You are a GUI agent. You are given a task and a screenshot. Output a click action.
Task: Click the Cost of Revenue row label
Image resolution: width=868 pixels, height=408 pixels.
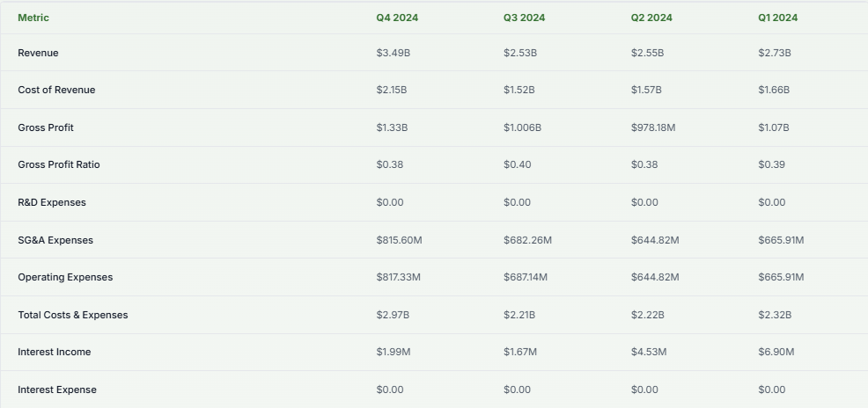click(56, 90)
